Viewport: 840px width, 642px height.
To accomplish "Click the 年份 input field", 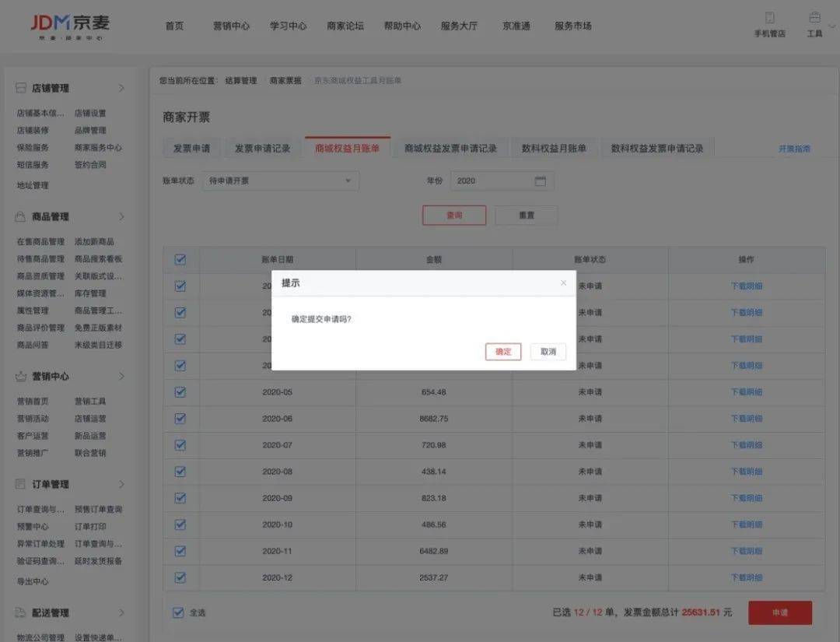I will [492, 181].
